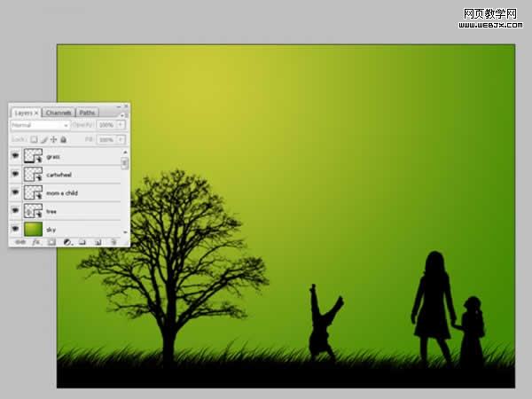Click the Link layers icon
Image resolution: width=532 pixels, height=399 pixels.
[x=20, y=242]
